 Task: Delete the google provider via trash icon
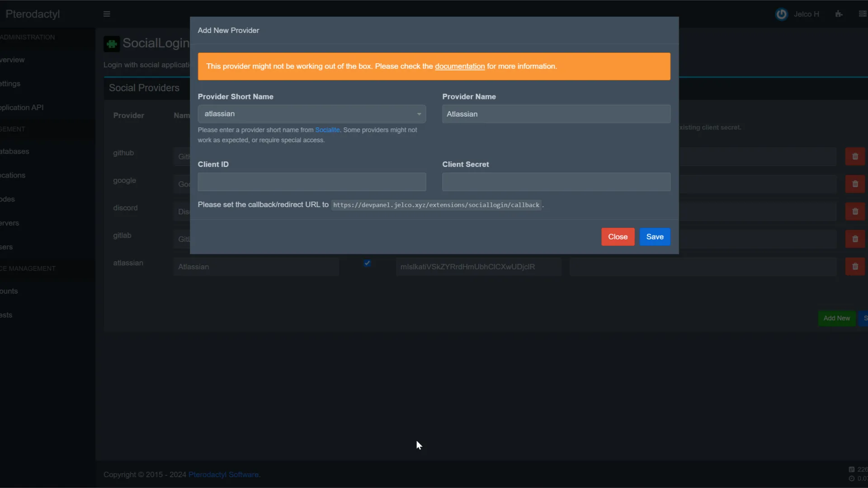click(855, 184)
